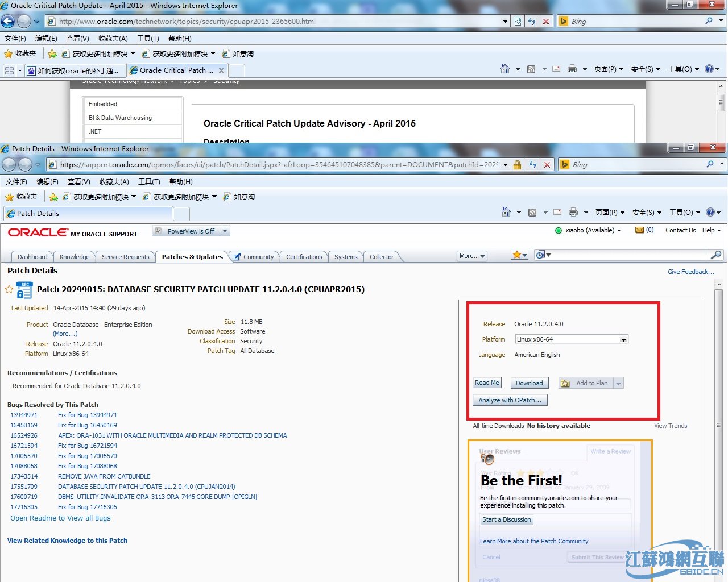
Task: Click Home icon in upper Critical Patch window
Action: click(505, 69)
